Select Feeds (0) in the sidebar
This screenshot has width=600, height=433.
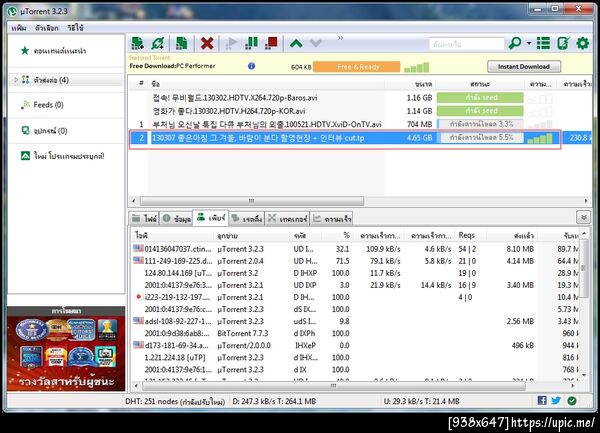66,105
